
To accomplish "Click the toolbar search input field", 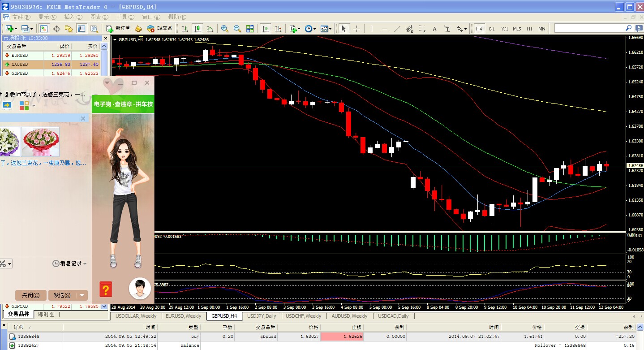I will click(589, 28).
